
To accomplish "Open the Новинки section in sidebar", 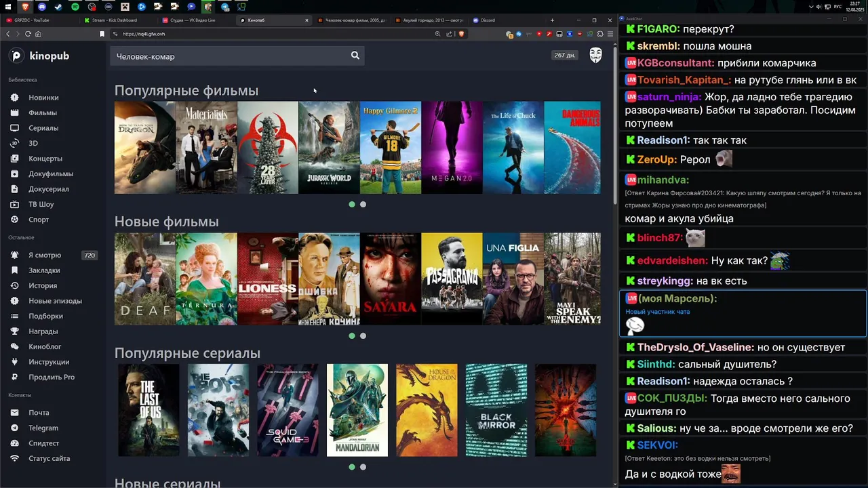I will [x=43, y=98].
